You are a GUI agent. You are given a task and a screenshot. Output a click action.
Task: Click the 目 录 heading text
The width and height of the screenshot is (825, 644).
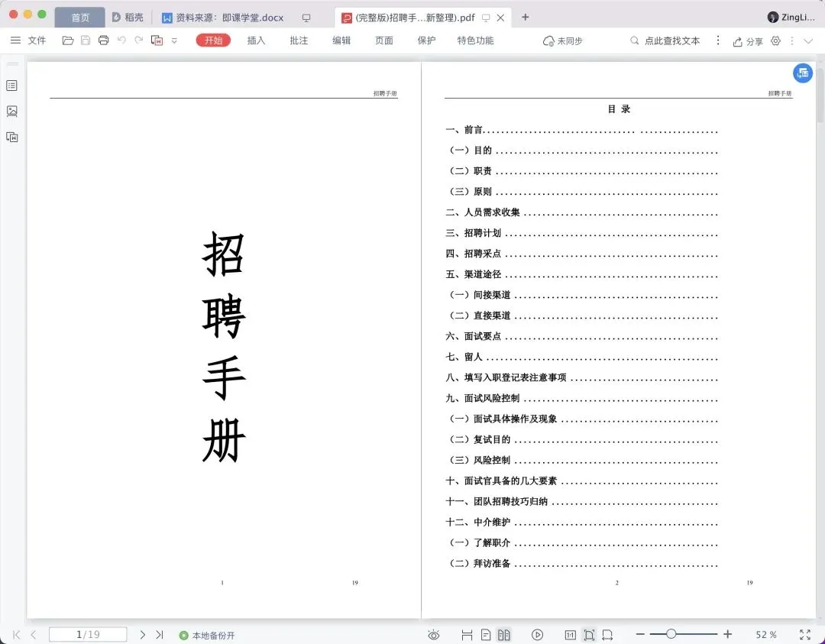(x=619, y=109)
